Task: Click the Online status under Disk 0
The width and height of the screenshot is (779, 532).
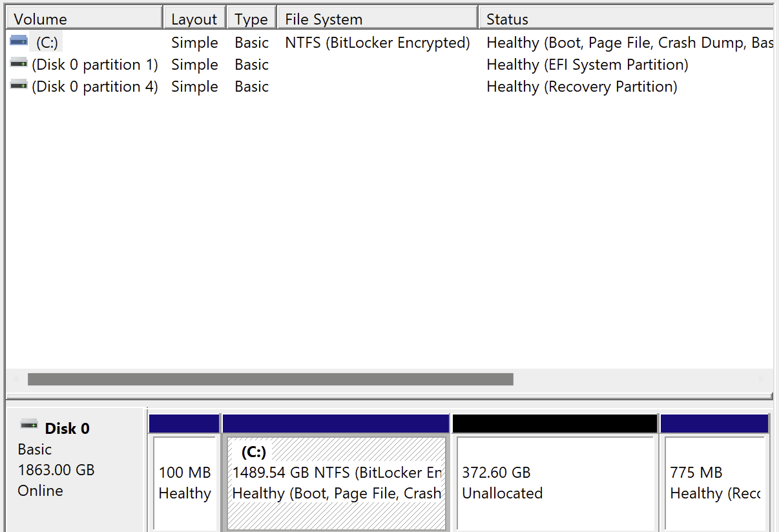Action: 40,491
